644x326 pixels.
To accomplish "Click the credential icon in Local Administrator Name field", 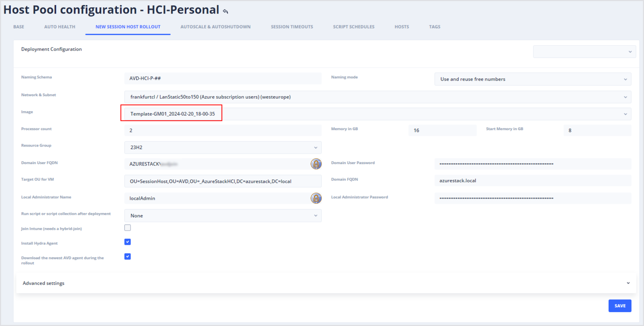I will click(316, 198).
